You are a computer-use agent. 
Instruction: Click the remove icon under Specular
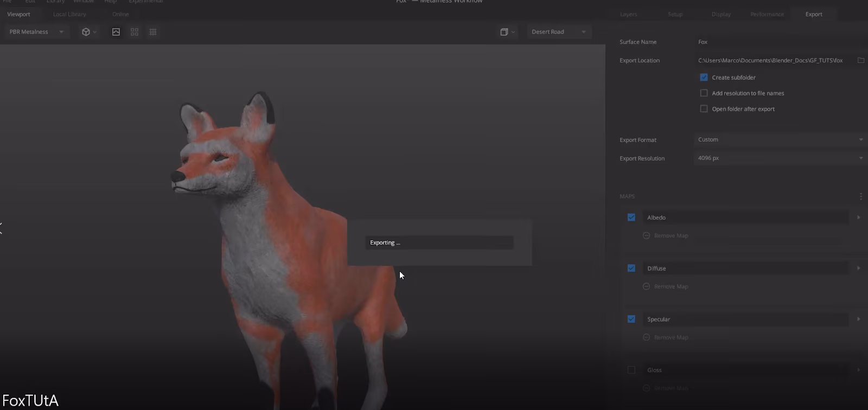pyautogui.click(x=646, y=337)
